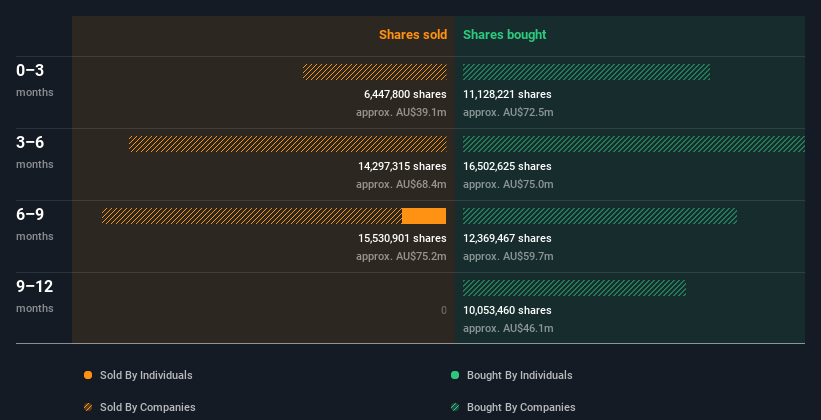Click the 9–12 months bought green hatched bar

574,288
